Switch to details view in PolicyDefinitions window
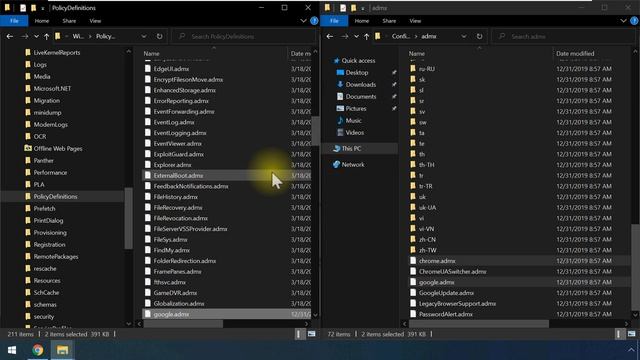Viewport: 640px width, 360px height. pos(299,334)
